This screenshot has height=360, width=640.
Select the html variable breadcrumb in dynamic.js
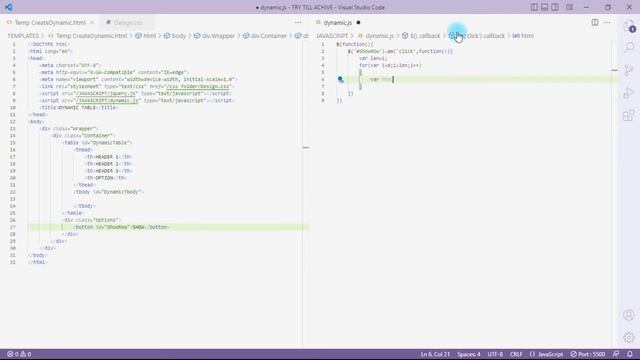click(527, 36)
